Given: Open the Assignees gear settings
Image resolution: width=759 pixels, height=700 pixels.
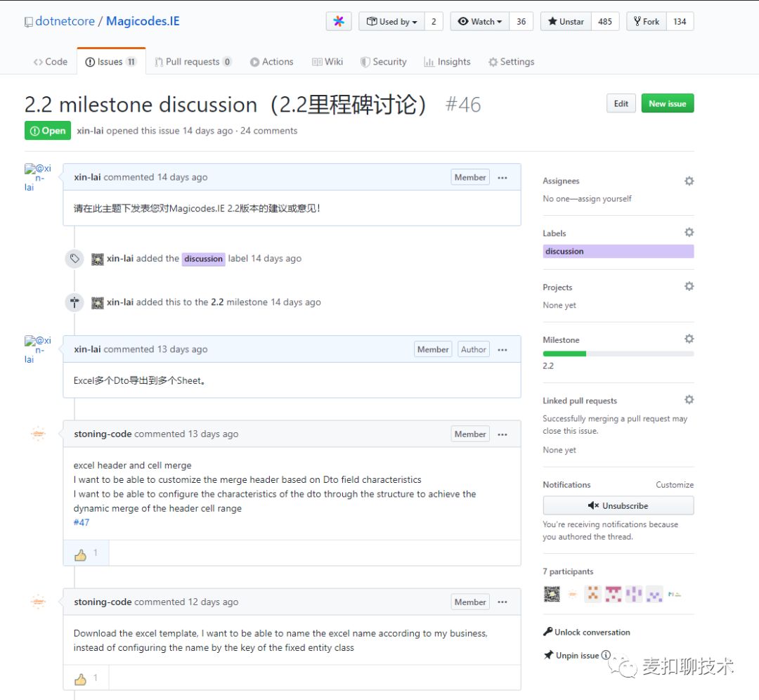Looking at the screenshot, I should (689, 181).
